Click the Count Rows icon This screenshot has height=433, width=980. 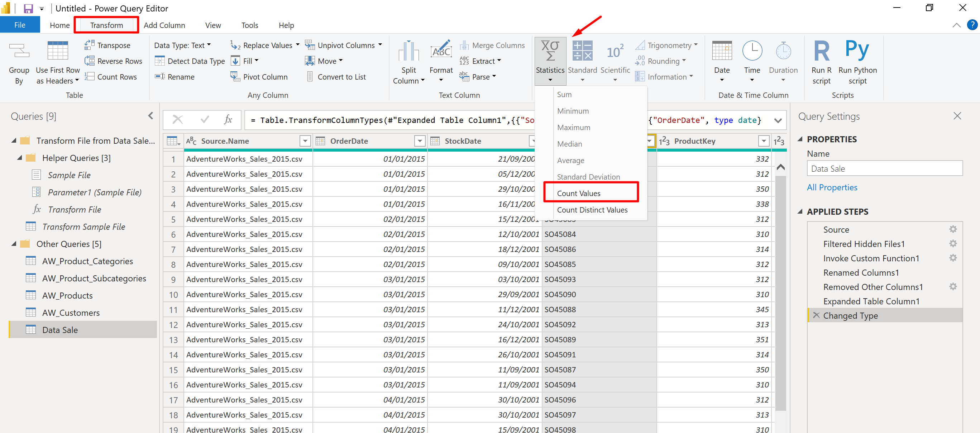(x=90, y=76)
